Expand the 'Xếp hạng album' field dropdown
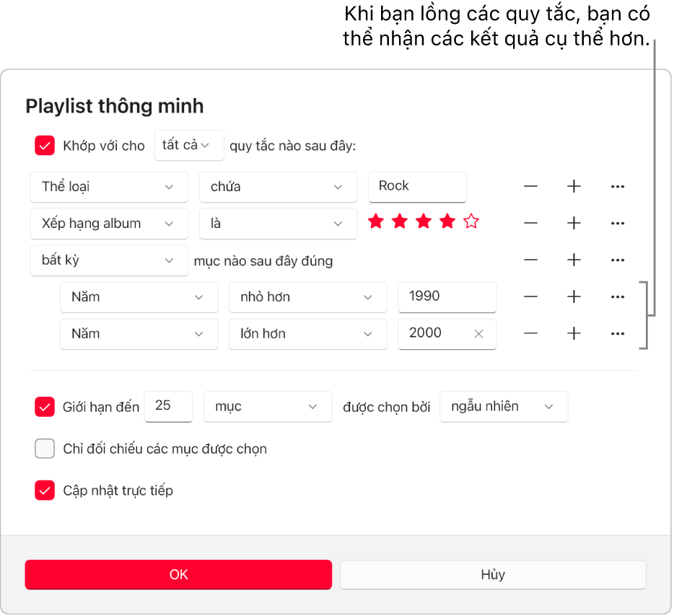 [109, 224]
